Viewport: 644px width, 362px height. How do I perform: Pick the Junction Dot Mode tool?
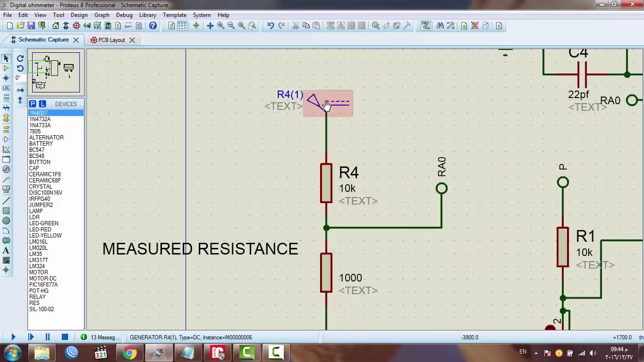pos(6,78)
